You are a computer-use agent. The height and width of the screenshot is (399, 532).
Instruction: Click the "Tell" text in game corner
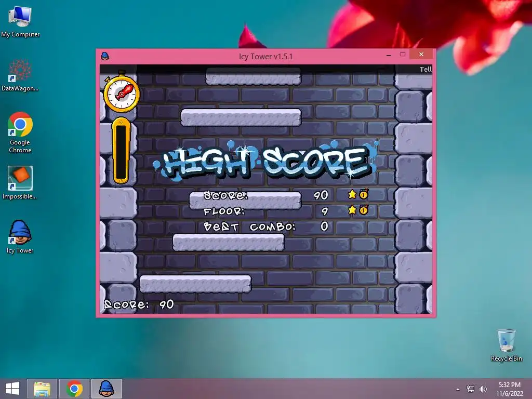pyautogui.click(x=425, y=69)
